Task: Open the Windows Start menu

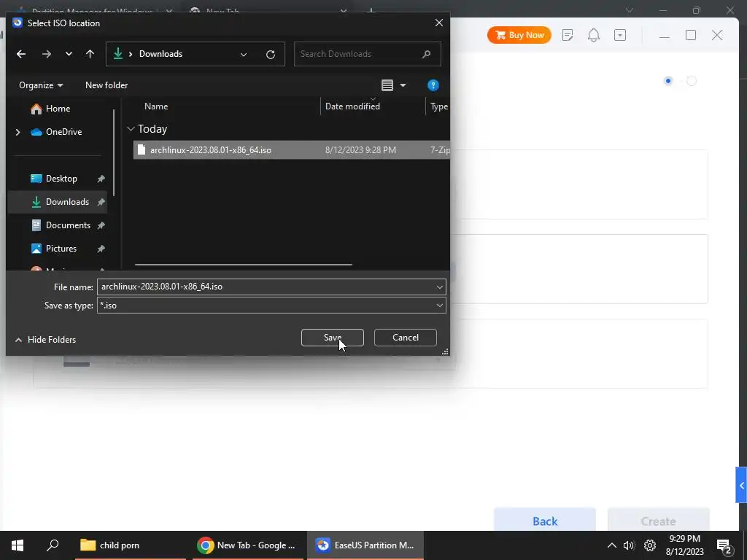Action: (18, 545)
